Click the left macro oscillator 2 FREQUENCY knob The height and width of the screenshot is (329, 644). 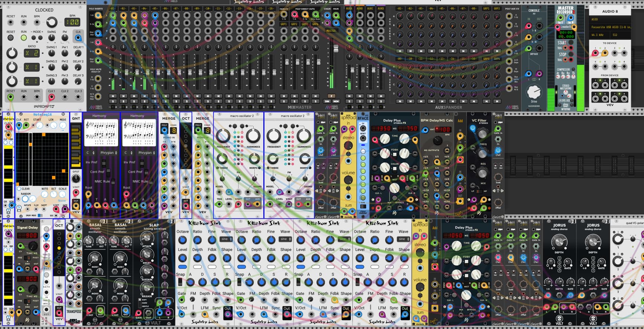pos(223,136)
